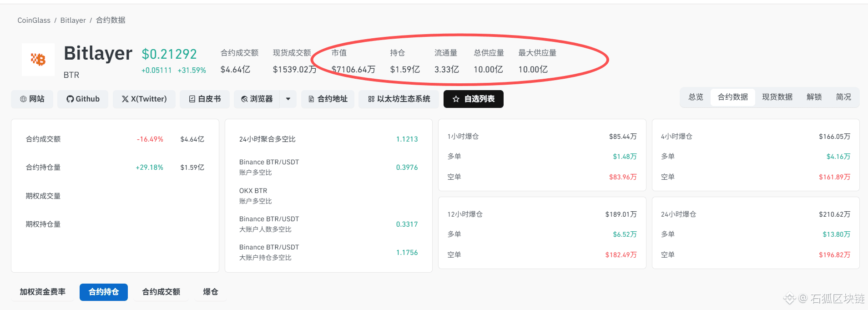Go to Bitlayer breadcrumb link
This screenshot has height=310, width=868.
(x=73, y=20)
